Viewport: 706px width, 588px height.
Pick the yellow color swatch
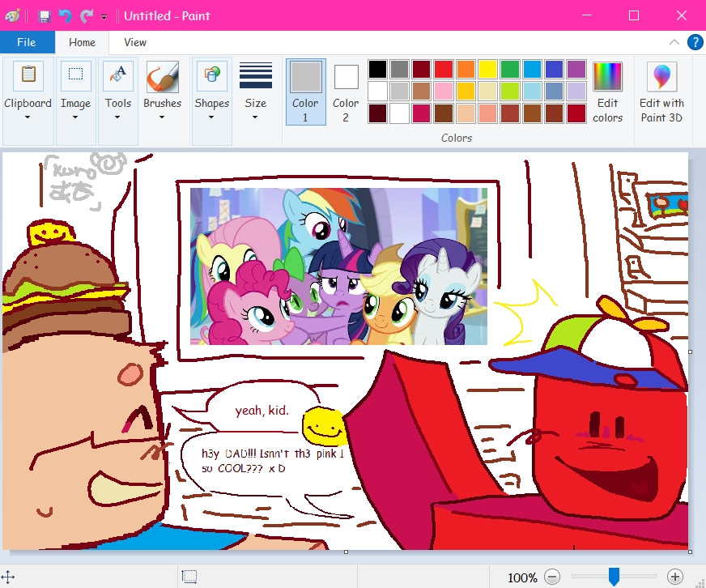(x=487, y=70)
